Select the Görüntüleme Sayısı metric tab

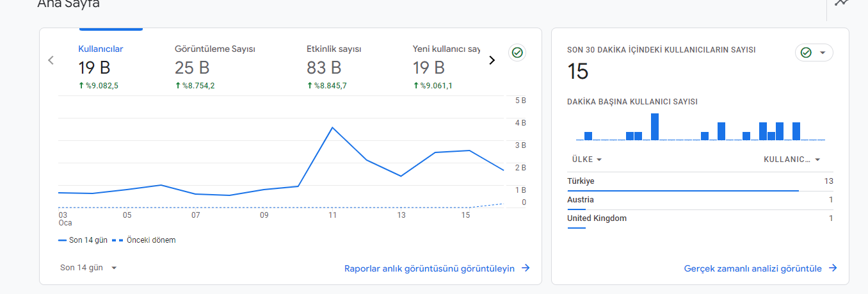[x=215, y=67]
